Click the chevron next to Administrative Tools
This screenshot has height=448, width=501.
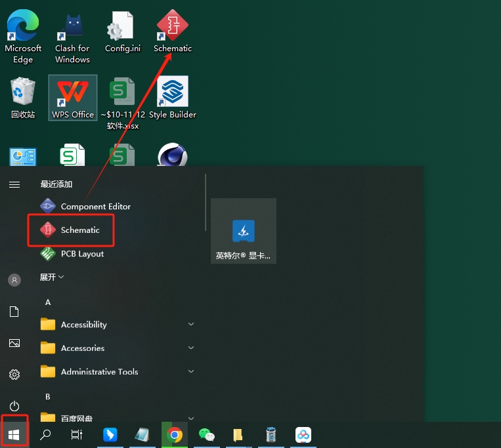click(191, 371)
